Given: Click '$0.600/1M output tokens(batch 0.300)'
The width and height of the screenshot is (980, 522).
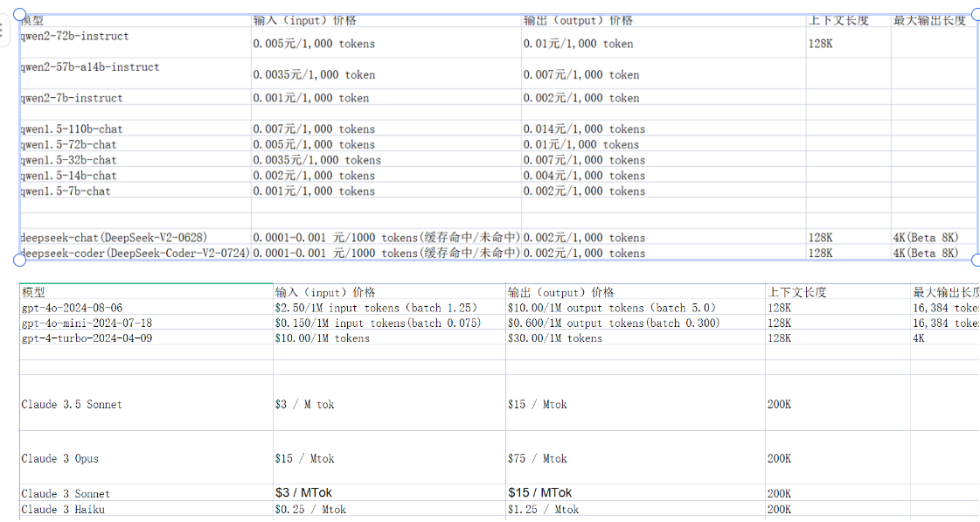Looking at the screenshot, I should coord(614,324).
